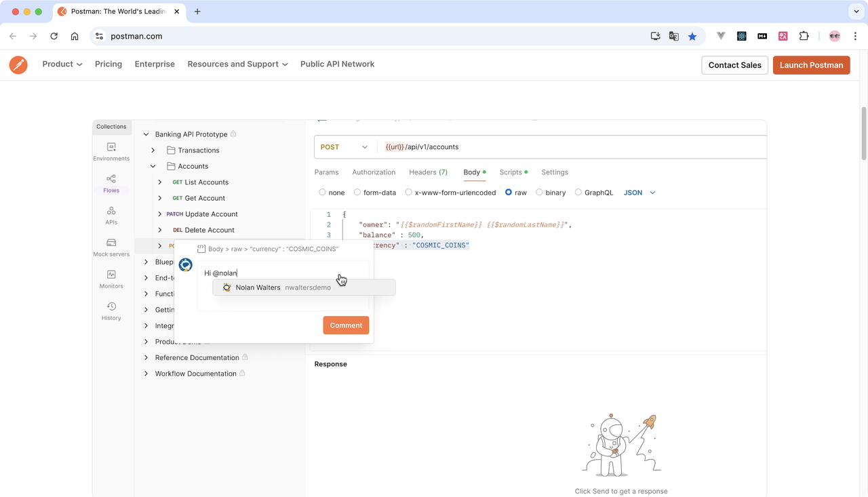Click the Collections sidebar icon
The image size is (868, 497).
point(111,126)
